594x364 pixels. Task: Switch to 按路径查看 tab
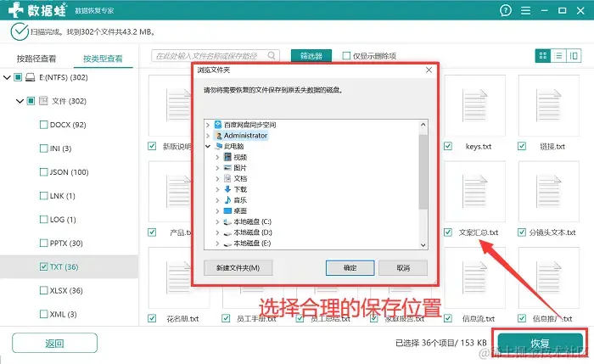[x=36, y=59]
